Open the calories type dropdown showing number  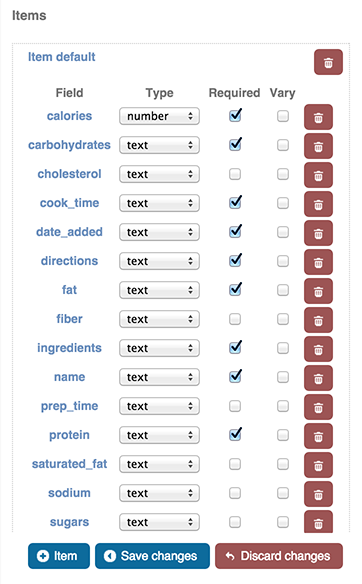coord(159,116)
